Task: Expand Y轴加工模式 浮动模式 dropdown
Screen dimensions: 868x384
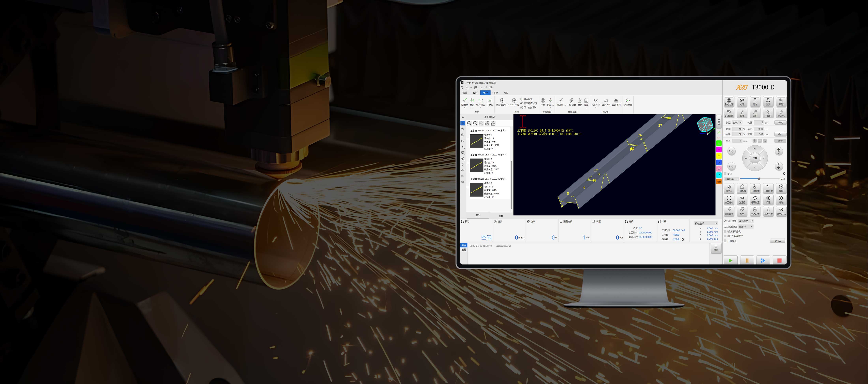Action: point(746,221)
